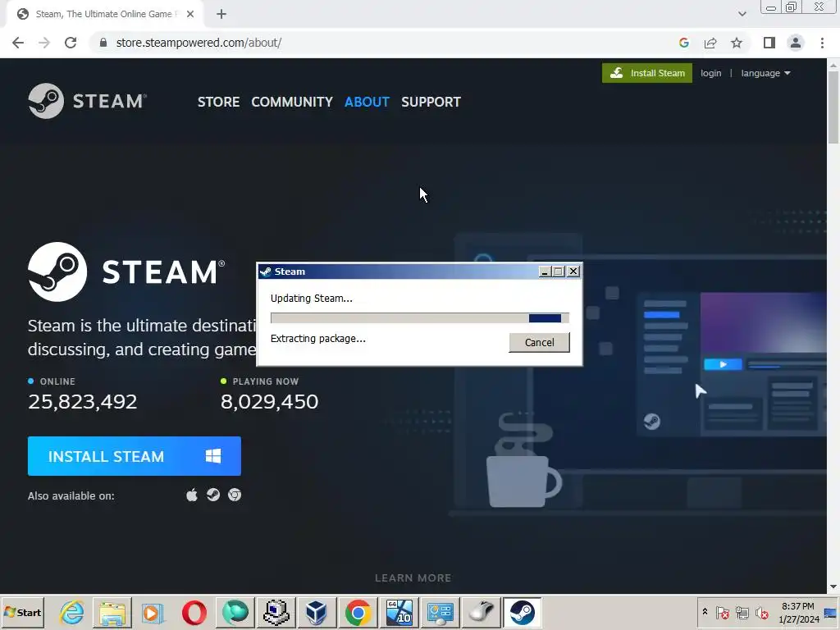The image size is (840, 630).
Task: Click the scrollbar up arrow
Action: pyautogui.click(x=833, y=65)
